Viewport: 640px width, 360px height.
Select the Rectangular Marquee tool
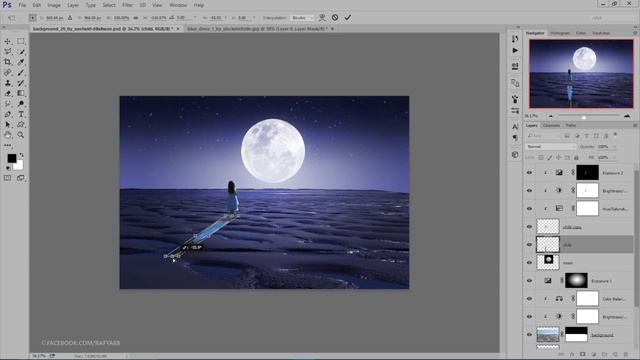(21, 41)
